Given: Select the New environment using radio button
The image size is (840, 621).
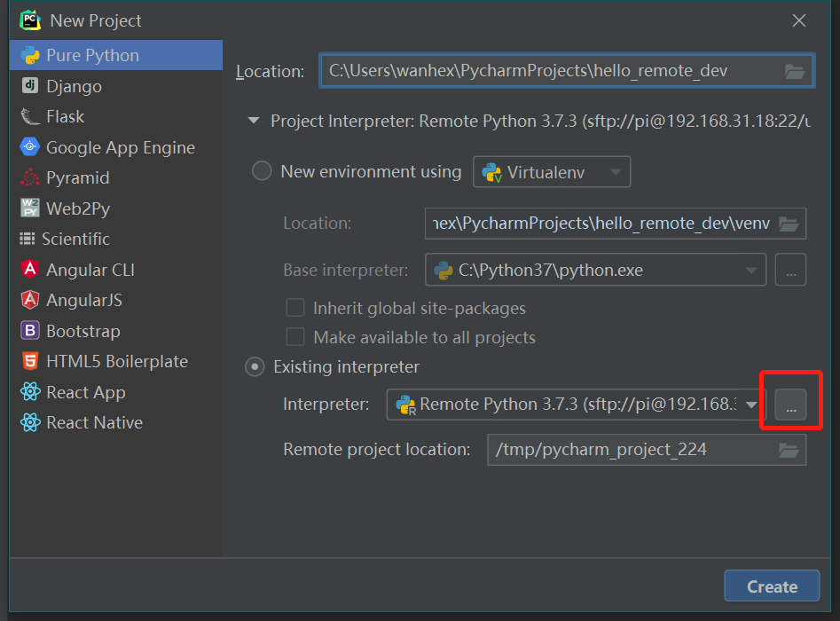Looking at the screenshot, I should click(x=262, y=171).
